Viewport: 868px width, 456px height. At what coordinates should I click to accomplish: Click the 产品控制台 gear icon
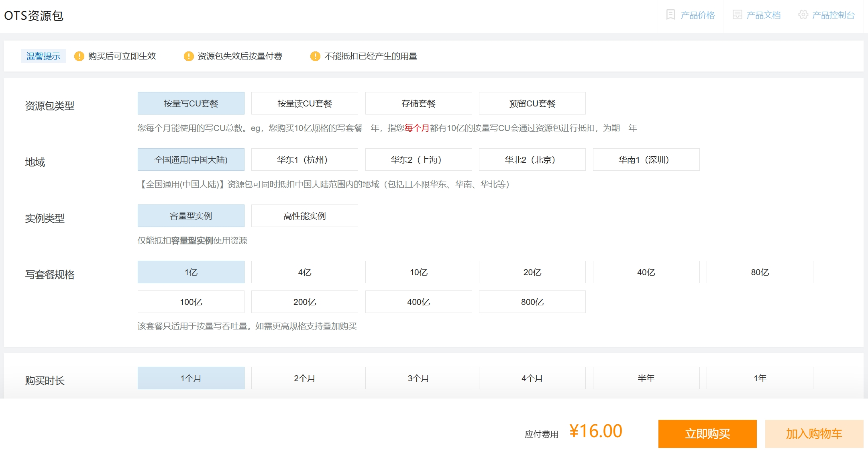pyautogui.click(x=803, y=15)
